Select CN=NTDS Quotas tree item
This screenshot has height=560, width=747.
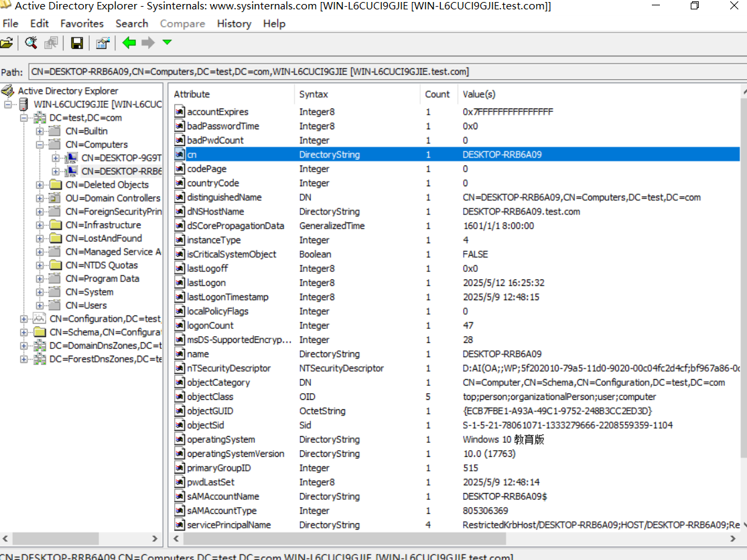101,265
